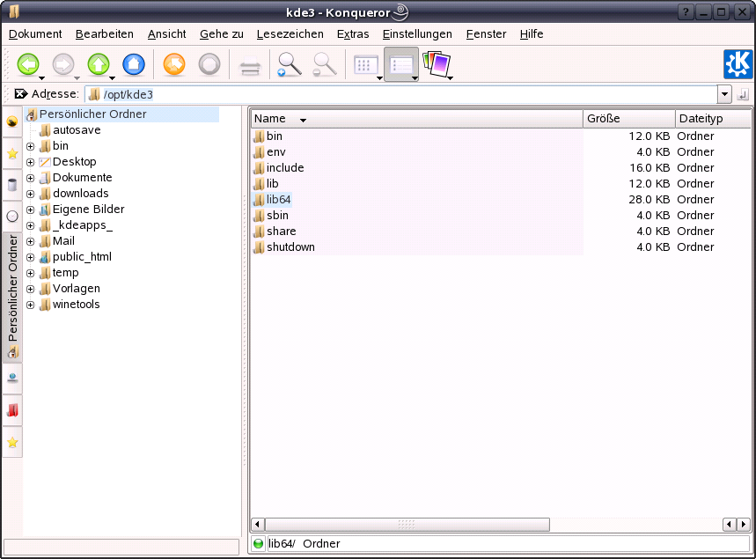Screen dimensions: 756x559
Task: Clear the address bar with the Adresse icon
Action: click(20, 93)
